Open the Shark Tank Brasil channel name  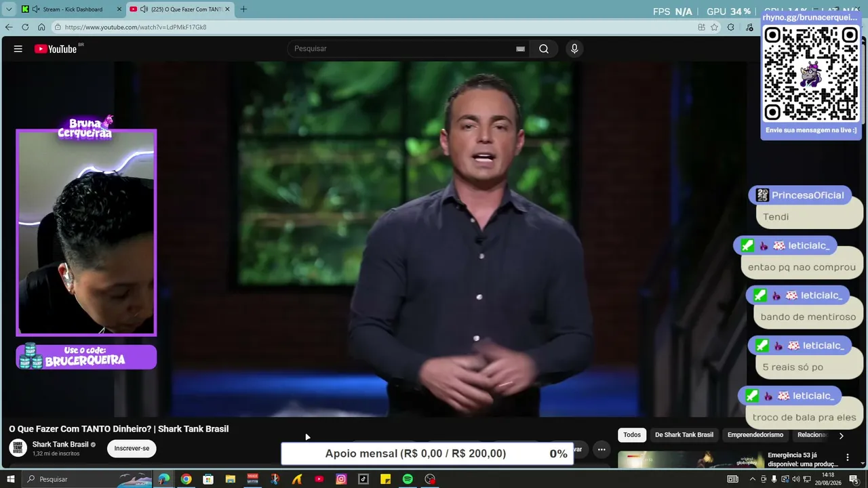pyautogui.click(x=60, y=445)
